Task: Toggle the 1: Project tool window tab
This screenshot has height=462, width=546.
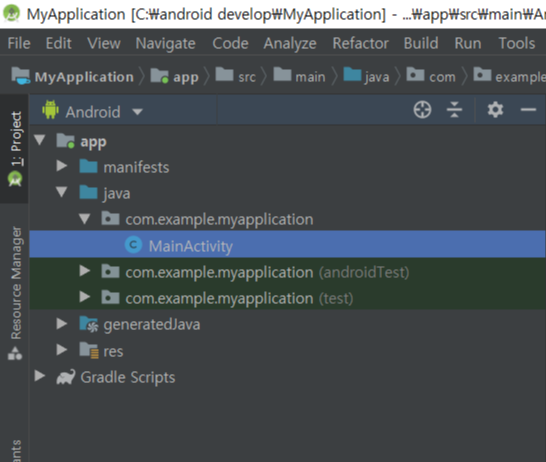Action: [x=15, y=149]
